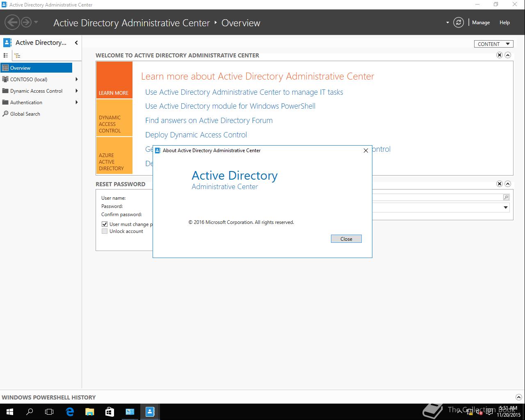Expand Windows PowerShell History panel chevron
This screenshot has width=525, height=420.
point(518,397)
